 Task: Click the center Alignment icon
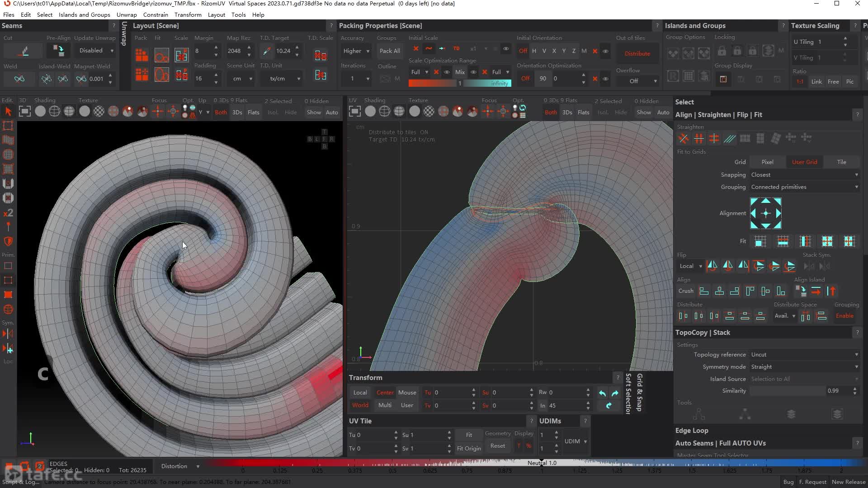[765, 213]
